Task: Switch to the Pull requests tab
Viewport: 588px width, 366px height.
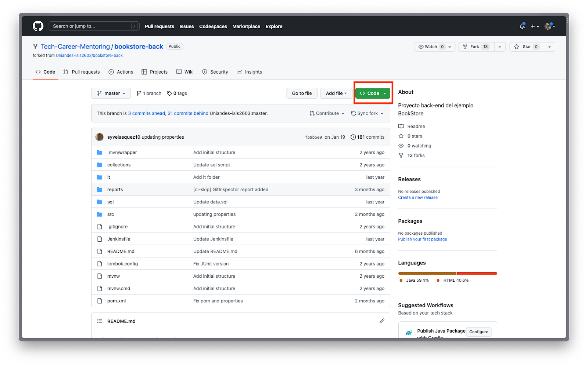Action: pyautogui.click(x=82, y=72)
